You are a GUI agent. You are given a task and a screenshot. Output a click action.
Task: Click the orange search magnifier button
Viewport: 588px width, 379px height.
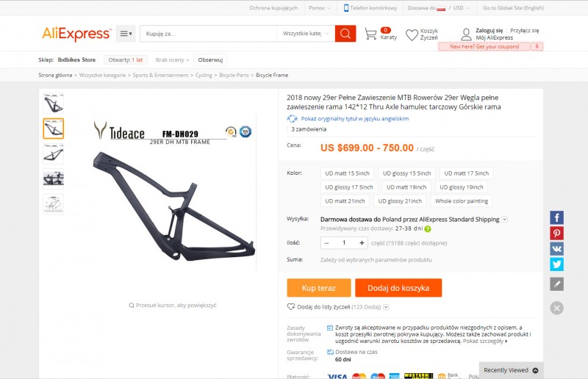(x=345, y=34)
